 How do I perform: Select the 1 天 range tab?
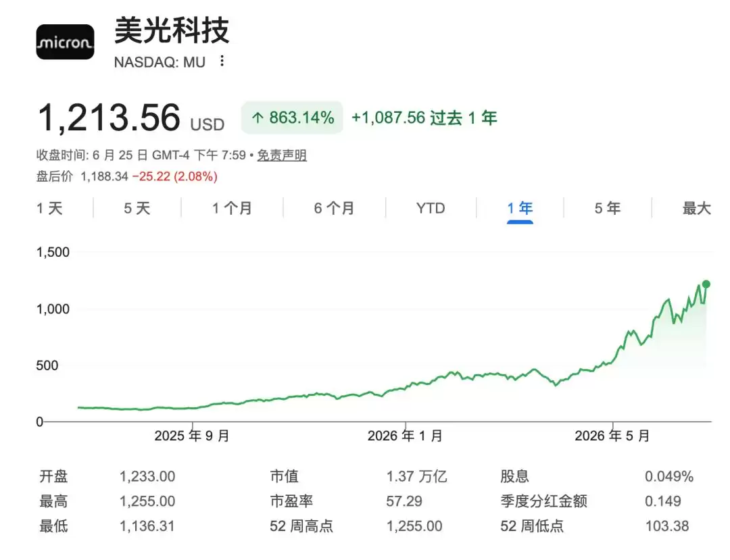(x=49, y=208)
